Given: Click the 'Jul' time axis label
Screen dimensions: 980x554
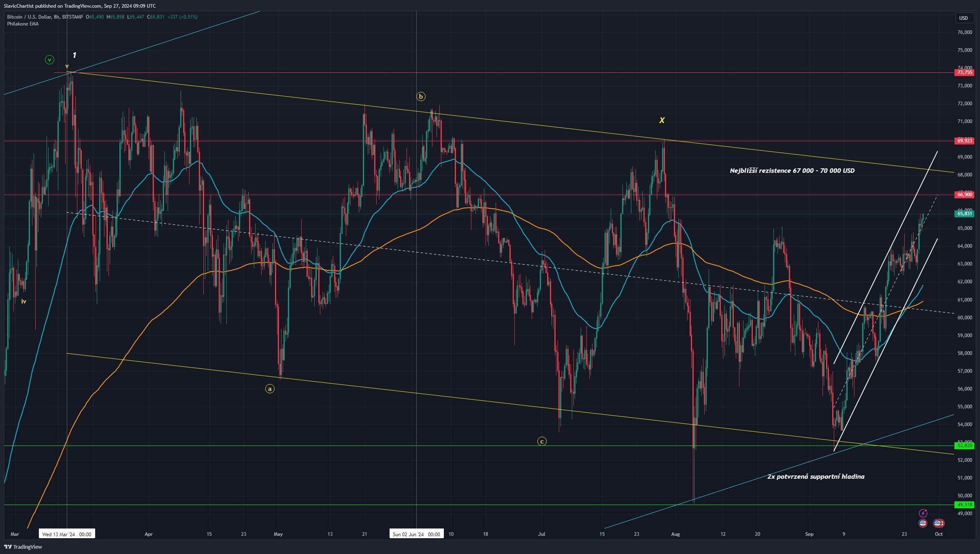Looking at the screenshot, I should click(x=541, y=534).
